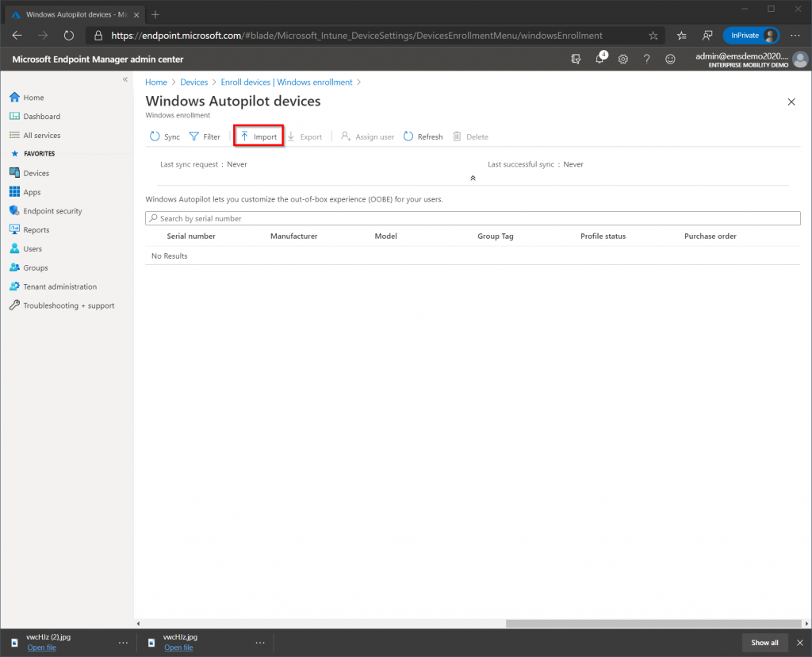Click the browser address bar URL
812x657 pixels.
point(357,35)
